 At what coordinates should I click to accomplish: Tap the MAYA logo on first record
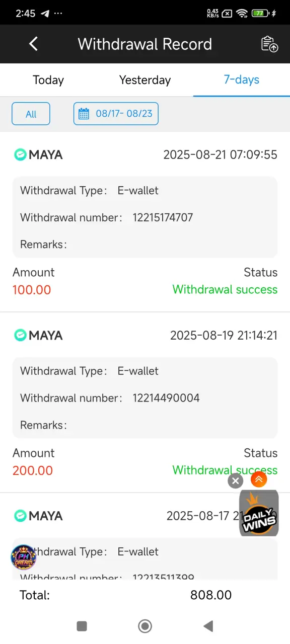[x=38, y=154]
